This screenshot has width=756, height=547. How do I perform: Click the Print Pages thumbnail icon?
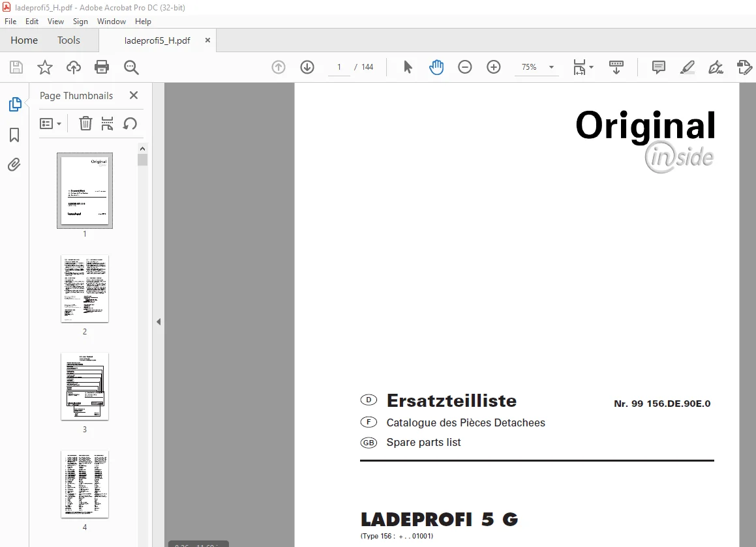(x=107, y=123)
